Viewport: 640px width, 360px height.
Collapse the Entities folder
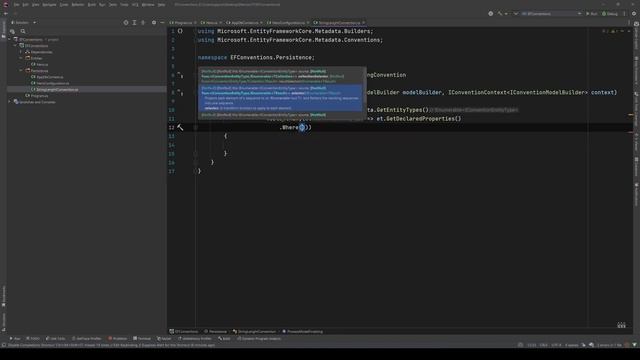click(21, 58)
